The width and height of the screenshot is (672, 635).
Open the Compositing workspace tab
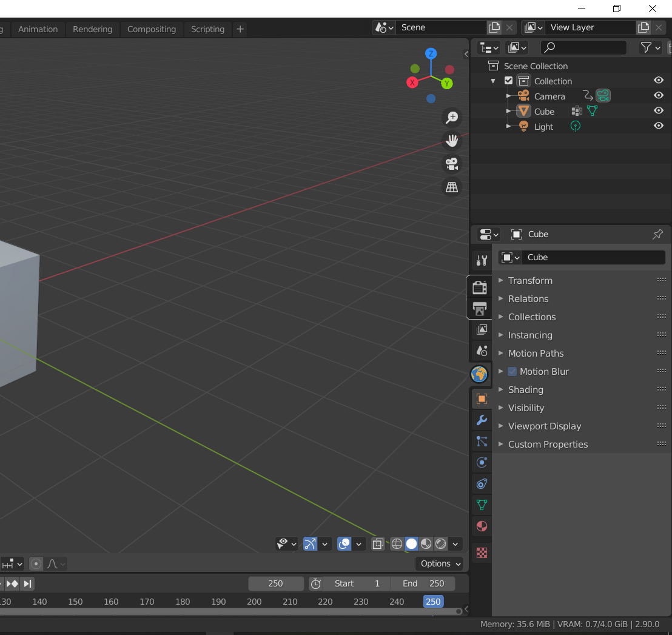tap(151, 29)
